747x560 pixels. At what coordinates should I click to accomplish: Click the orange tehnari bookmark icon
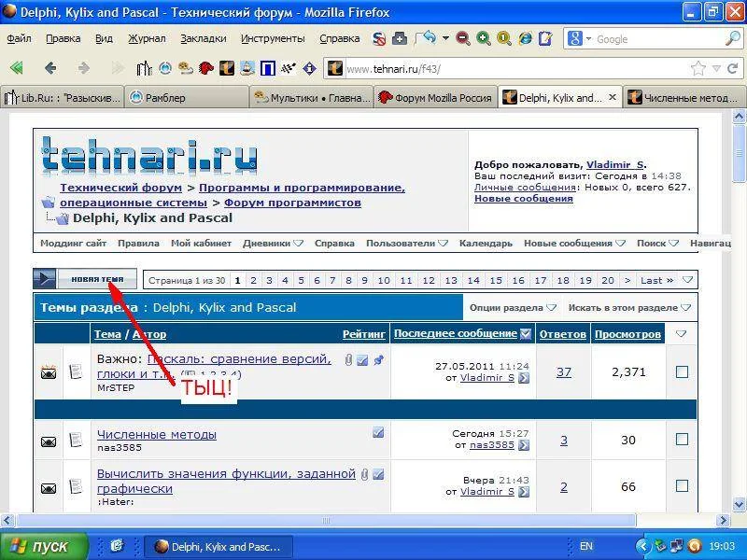tap(227, 69)
